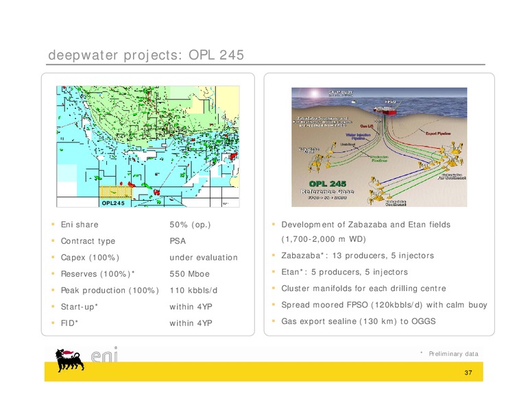Select 'Gas export sealine (130 km) to OGGS'
532x411 pixels.
click(359, 321)
